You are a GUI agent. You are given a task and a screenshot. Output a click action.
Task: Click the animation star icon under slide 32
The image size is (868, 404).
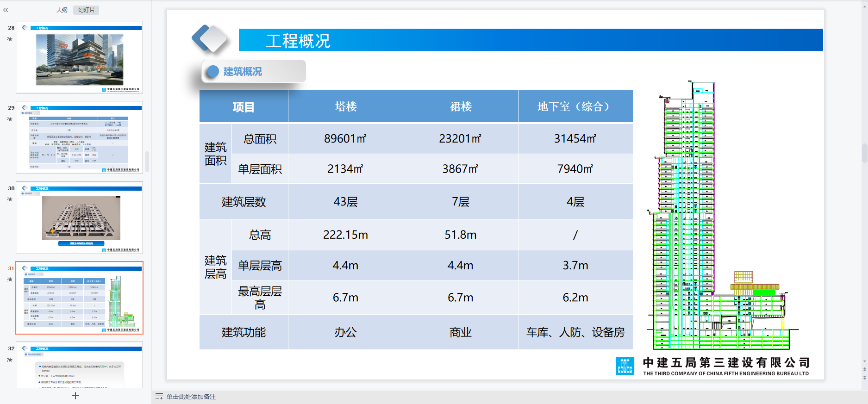(x=10, y=360)
